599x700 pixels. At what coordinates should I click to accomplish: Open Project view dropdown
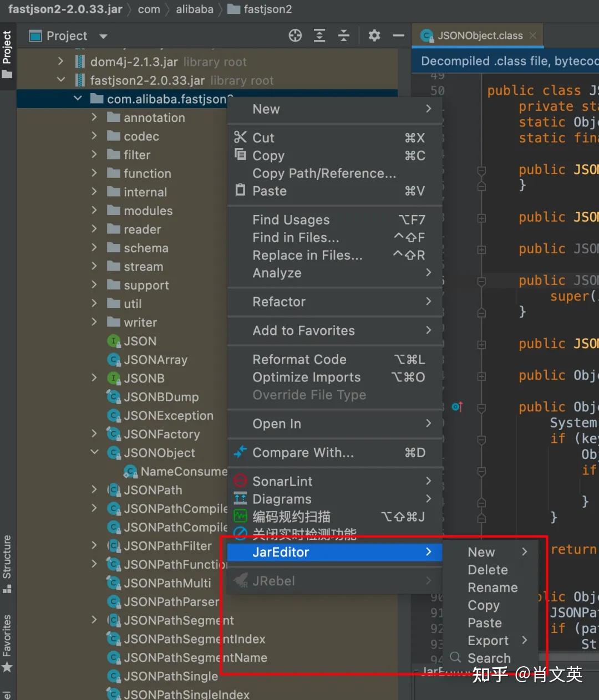click(103, 37)
